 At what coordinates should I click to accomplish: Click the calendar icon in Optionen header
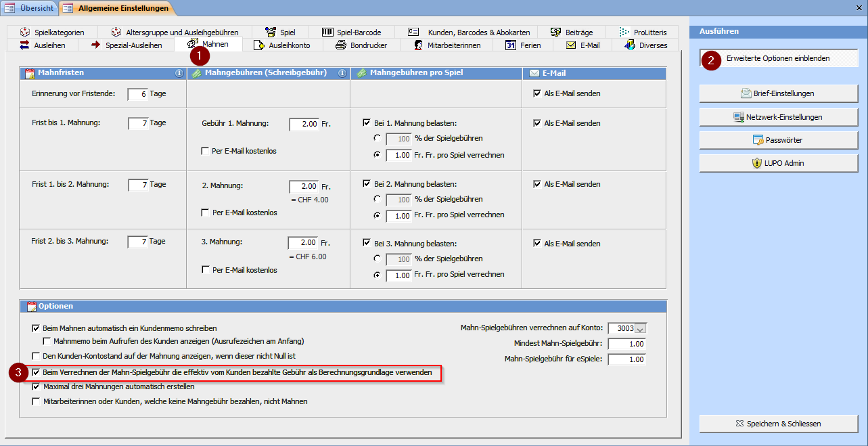pos(31,307)
